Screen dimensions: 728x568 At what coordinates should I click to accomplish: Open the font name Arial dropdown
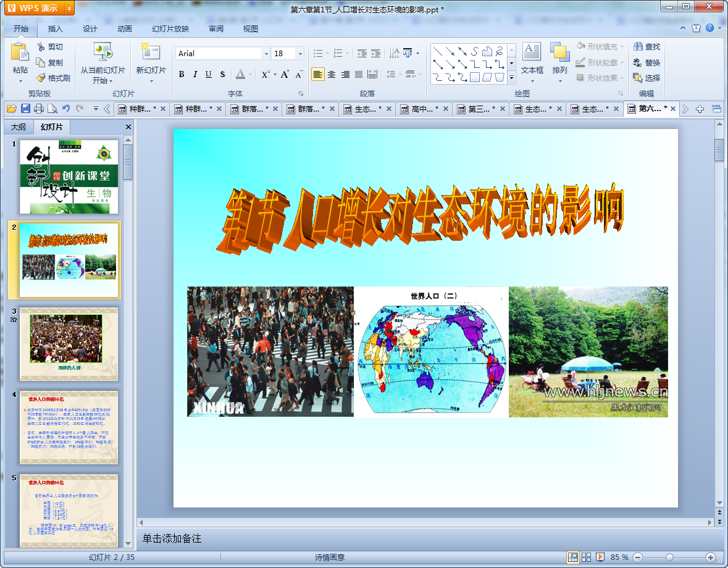click(266, 54)
